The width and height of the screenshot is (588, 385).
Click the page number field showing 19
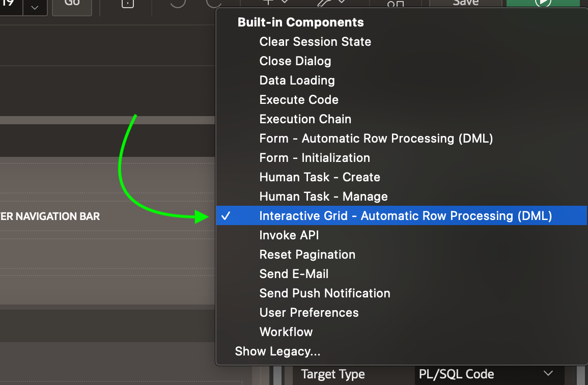(11, 7)
